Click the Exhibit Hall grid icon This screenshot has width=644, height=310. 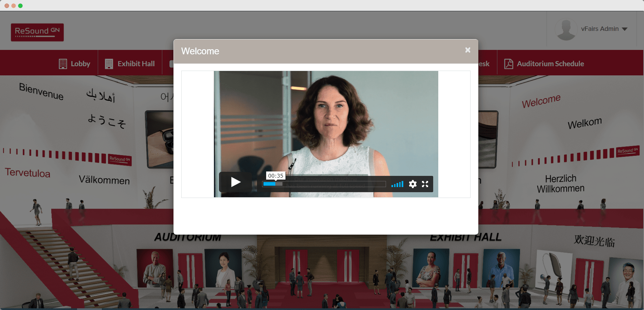[x=109, y=64]
